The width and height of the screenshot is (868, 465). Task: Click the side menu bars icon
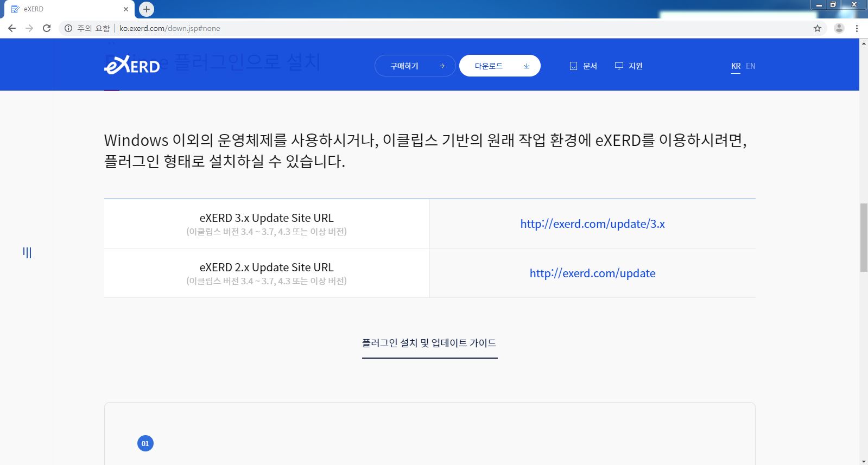coord(27,252)
